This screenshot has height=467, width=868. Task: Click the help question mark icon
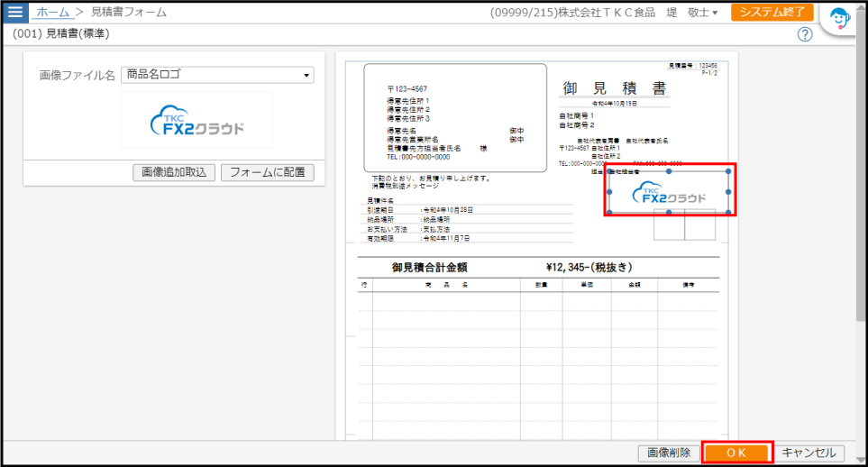(805, 34)
